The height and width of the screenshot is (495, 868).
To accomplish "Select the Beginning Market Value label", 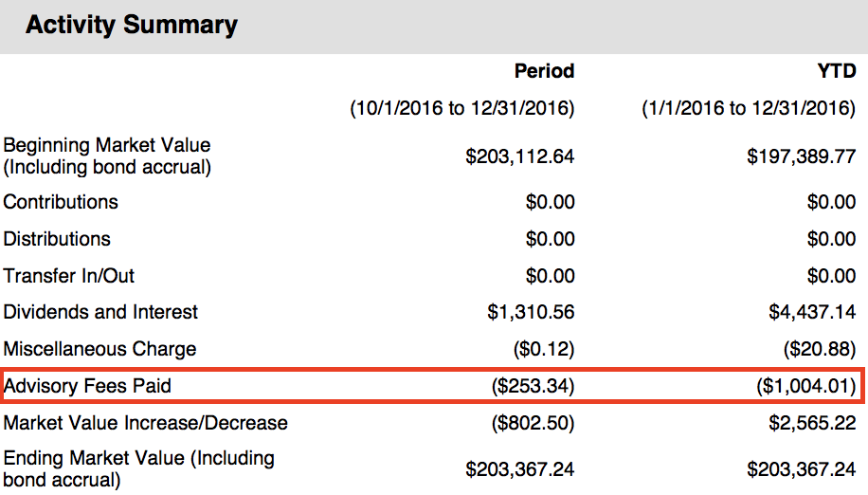I will coord(107,156).
